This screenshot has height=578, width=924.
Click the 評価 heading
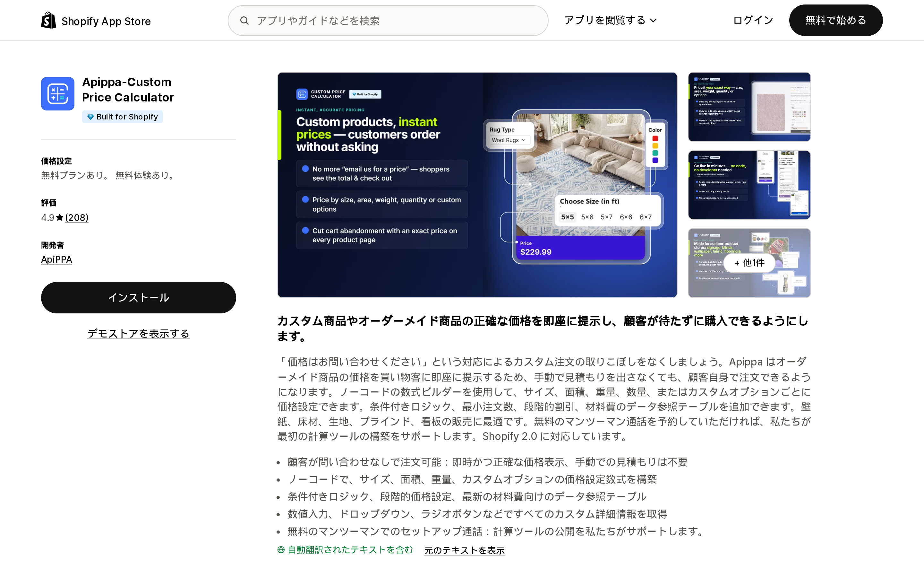click(48, 203)
